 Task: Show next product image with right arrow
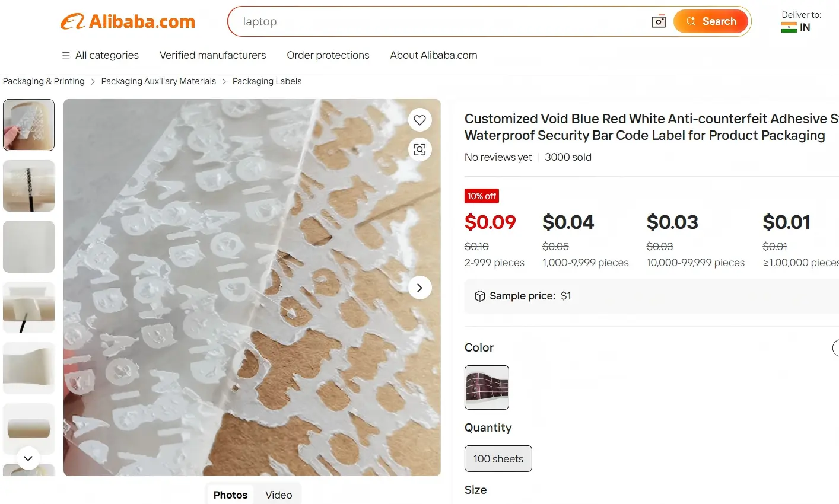(x=419, y=288)
